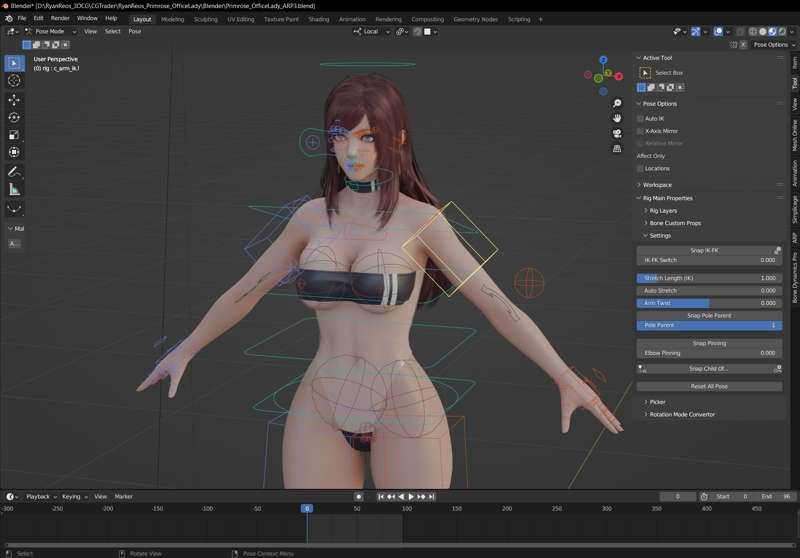
Task: Toggle the overlays button in the header
Action: (x=718, y=32)
